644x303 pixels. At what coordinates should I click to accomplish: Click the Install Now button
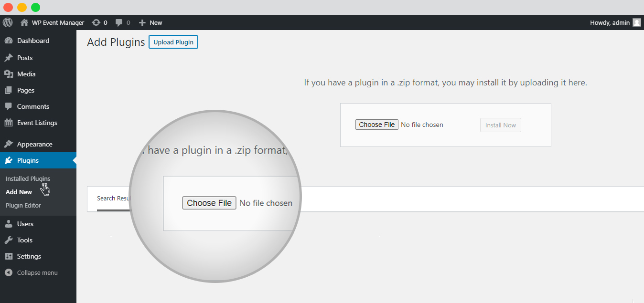pos(501,125)
